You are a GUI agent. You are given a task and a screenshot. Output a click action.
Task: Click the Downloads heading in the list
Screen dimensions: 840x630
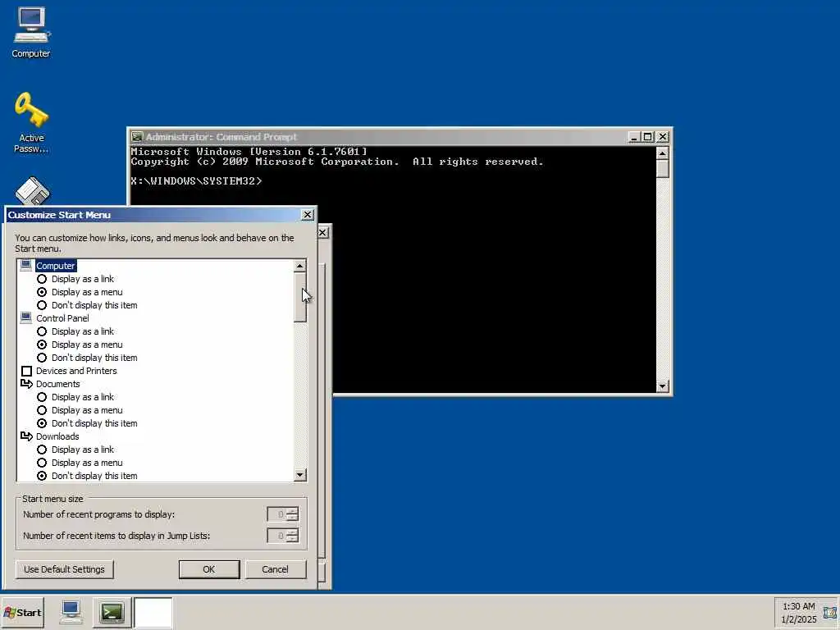click(57, 436)
